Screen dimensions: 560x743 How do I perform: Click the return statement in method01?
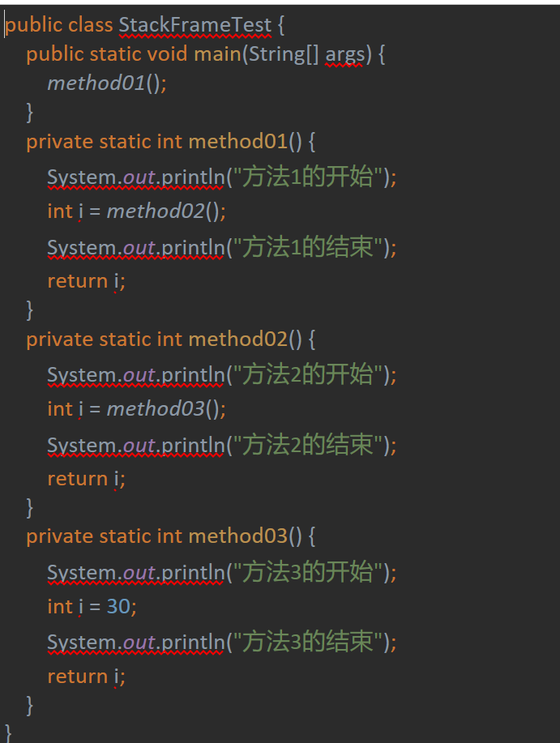coord(86,281)
